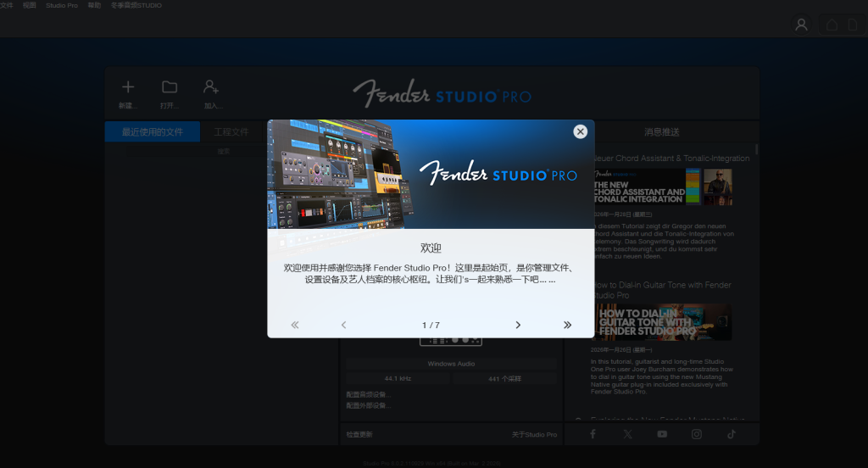Image resolution: width=868 pixels, height=468 pixels.
Task: Select the 消息推送 tab header
Action: point(661,131)
